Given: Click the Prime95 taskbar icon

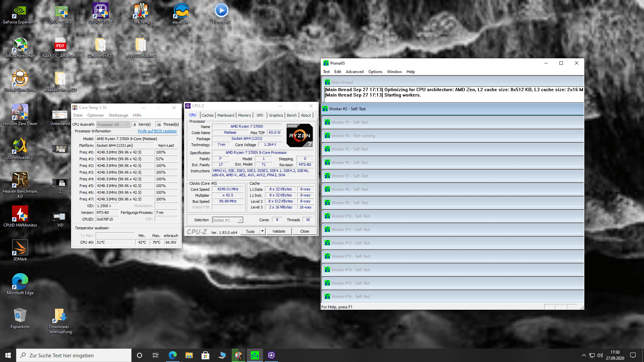Looking at the screenshot, I should (x=255, y=355).
